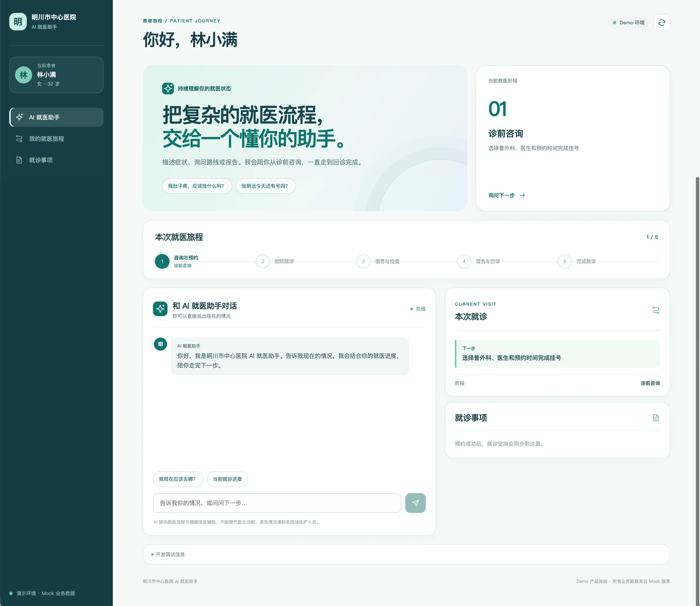
Task: Expand the 开发调试信息 disclosure triangle
Action: 153,555
